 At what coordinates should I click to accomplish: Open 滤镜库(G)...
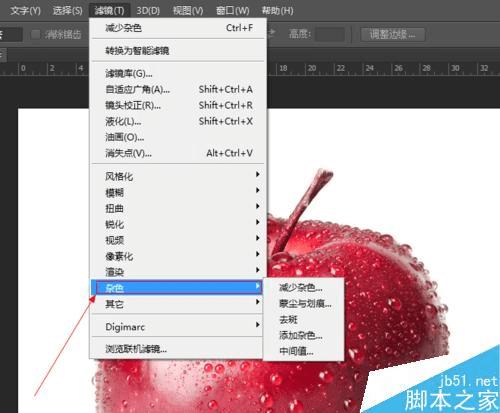(178, 73)
